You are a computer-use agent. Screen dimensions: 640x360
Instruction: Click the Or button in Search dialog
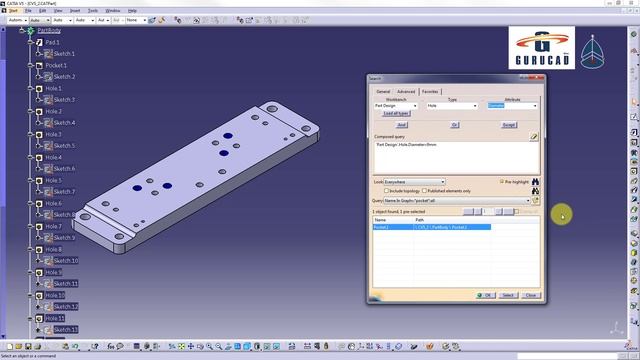[x=455, y=125]
